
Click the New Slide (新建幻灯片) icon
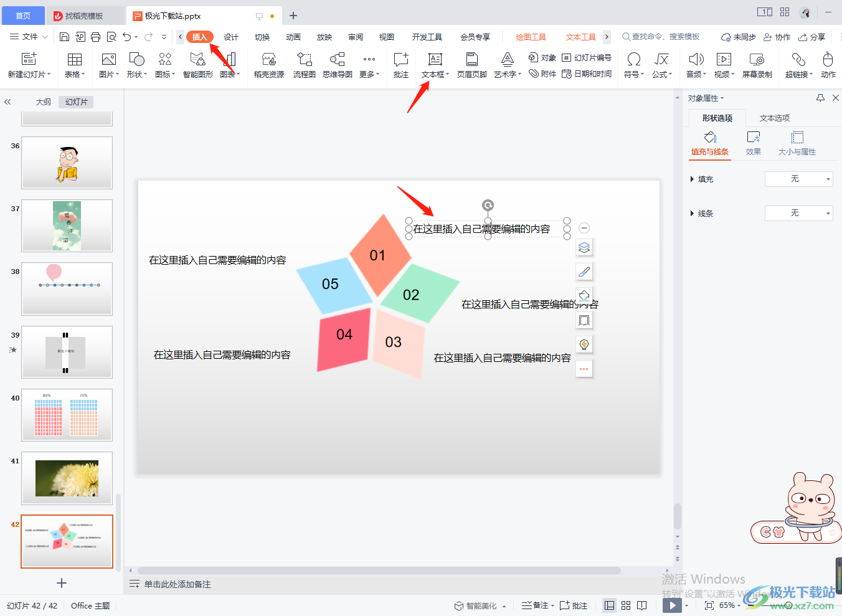coord(29,59)
